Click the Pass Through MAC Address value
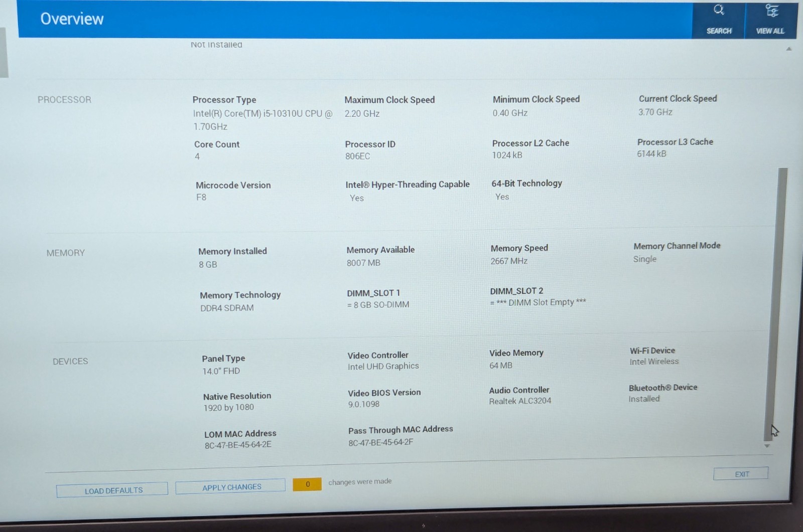Image resolution: width=803 pixels, height=532 pixels. [x=381, y=443]
